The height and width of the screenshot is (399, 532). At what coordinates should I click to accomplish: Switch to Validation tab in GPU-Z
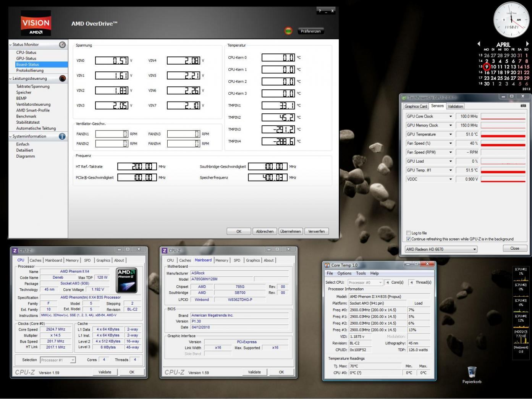coord(455,106)
